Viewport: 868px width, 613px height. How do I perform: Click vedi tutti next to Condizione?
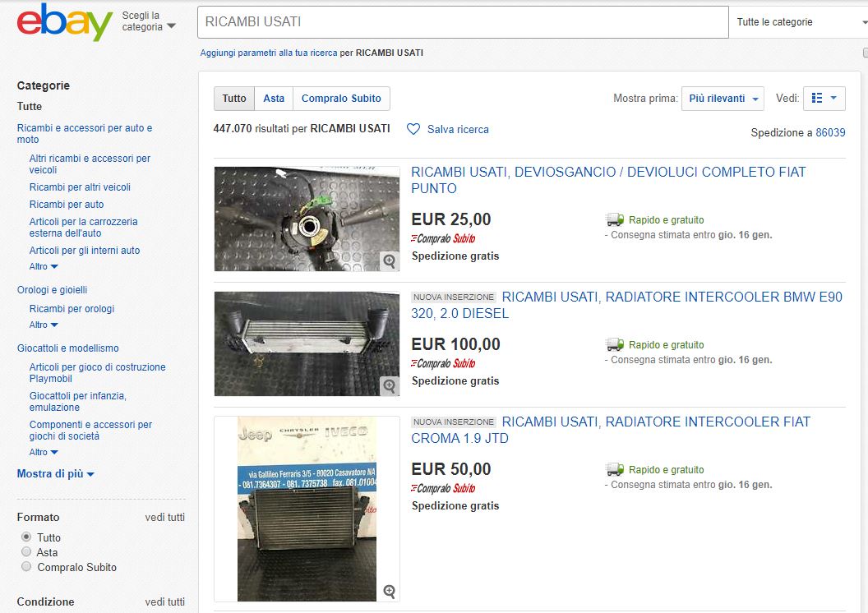coord(165,602)
